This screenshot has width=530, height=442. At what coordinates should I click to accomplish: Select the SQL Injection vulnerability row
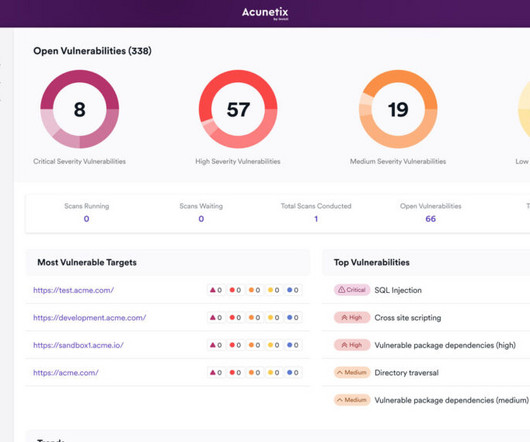[426, 290]
